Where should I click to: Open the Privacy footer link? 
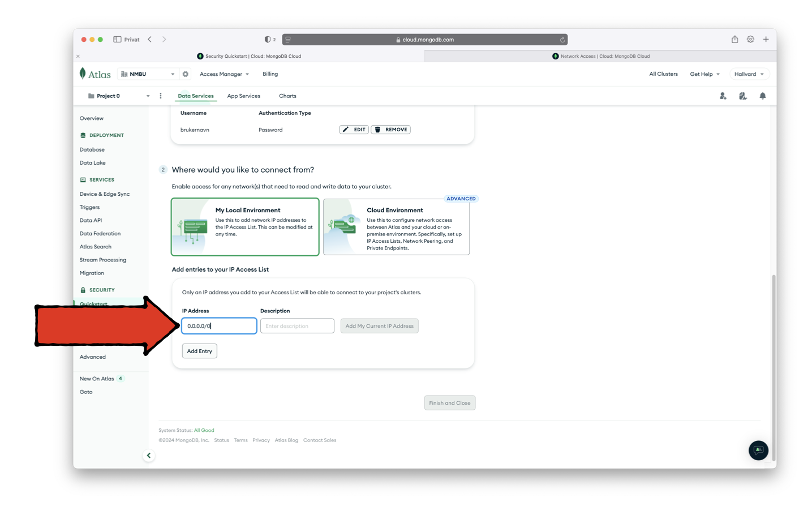pos(261,440)
